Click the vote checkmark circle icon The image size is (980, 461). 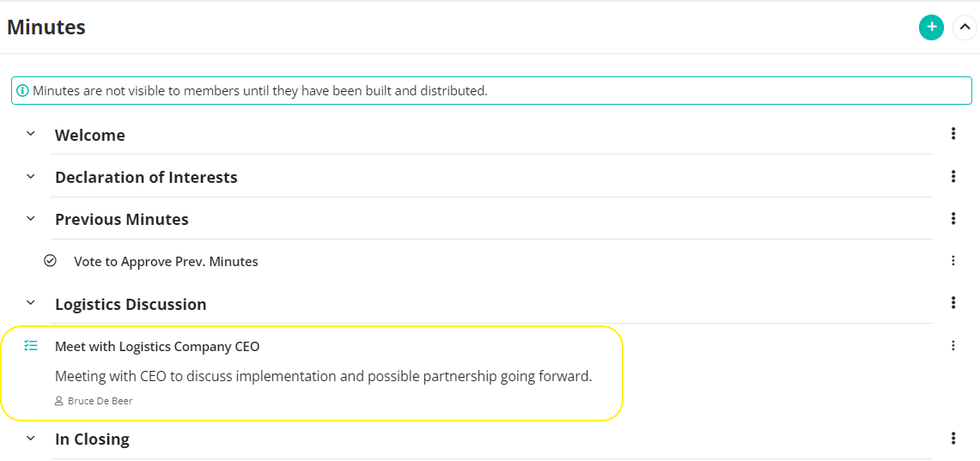coord(50,260)
